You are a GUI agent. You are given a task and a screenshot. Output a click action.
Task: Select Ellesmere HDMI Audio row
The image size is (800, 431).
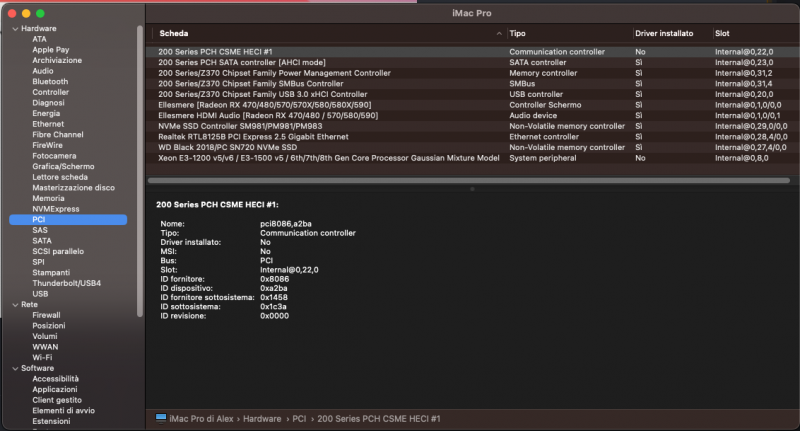[472, 116]
